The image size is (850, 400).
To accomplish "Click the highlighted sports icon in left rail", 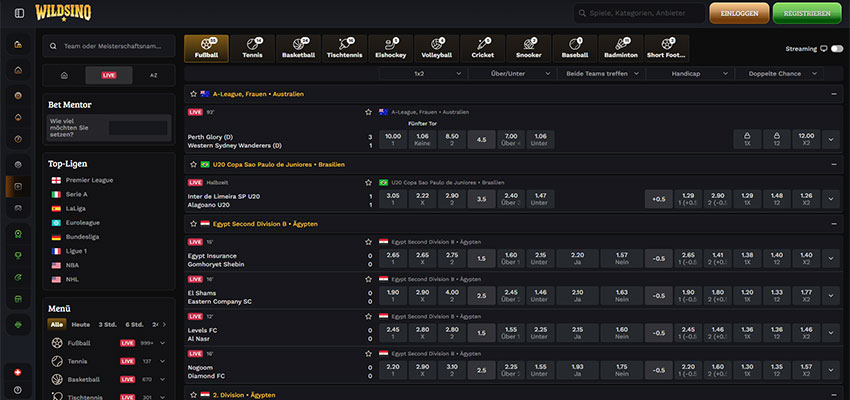I will pos(18,186).
